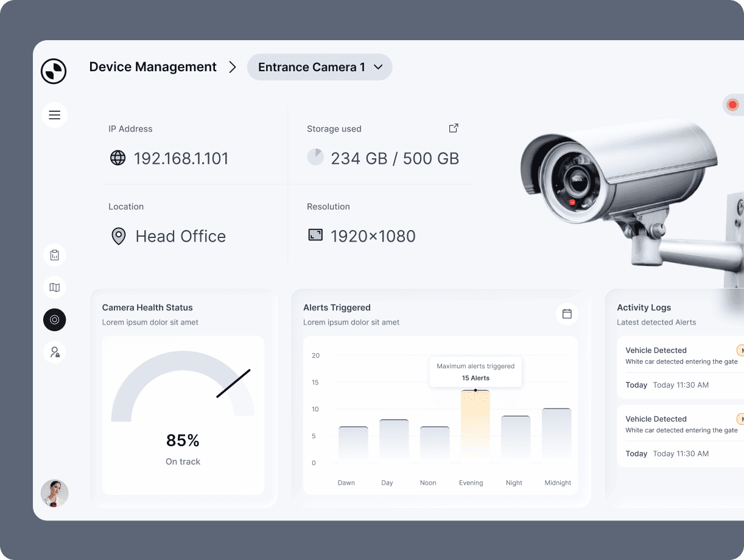The height and width of the screenshot is (560, 744).
Task: Open the calendar in Alerts Triggered
Action: pyautogui.click(x=567, y=314)
